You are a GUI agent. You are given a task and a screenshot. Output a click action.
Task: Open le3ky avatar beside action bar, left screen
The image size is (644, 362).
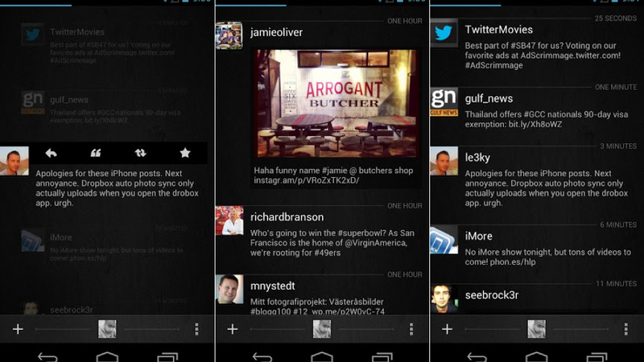(x=14, y=161)
